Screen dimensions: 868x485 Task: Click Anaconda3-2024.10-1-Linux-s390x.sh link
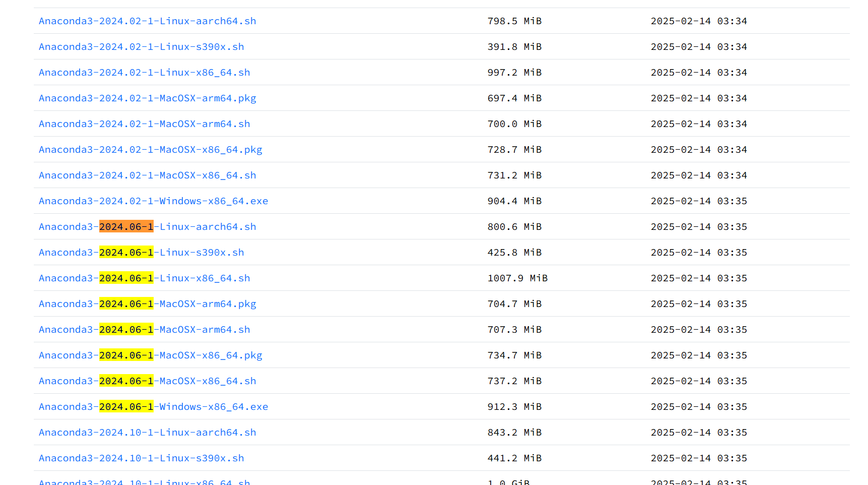(x=142, y=458)
